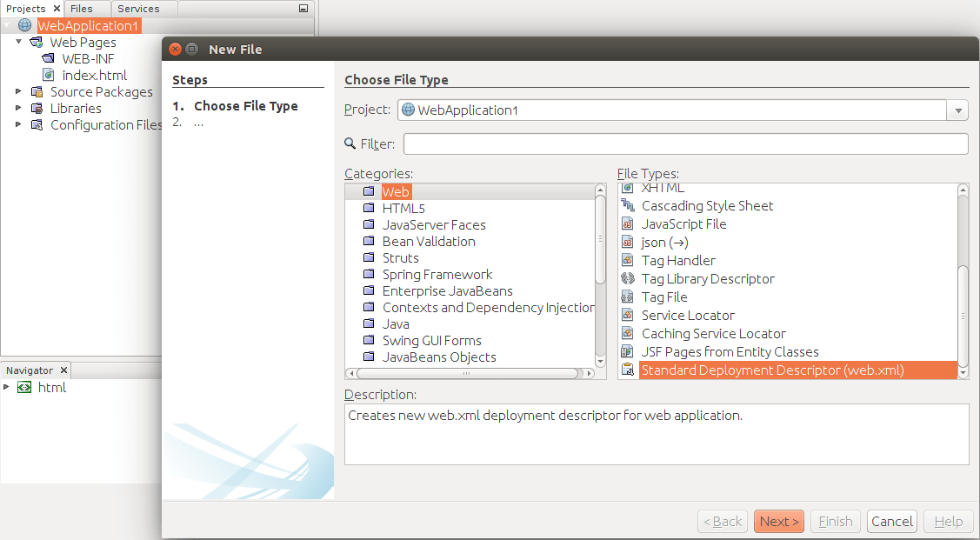Expand the html node in Navigator
Image resolution: width=980 pixels, height=540 pixels.
(9, 388)
